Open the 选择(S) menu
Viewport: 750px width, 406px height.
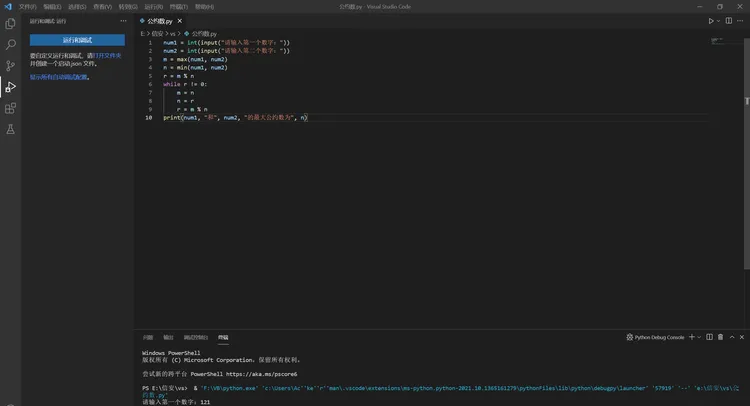[x=77, y=7]
